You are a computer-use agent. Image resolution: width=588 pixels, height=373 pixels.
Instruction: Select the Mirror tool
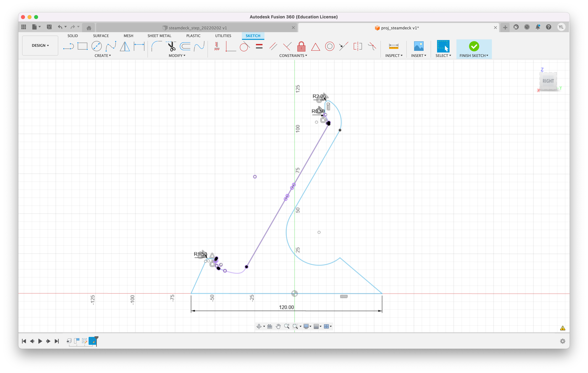tap(125, 46)
